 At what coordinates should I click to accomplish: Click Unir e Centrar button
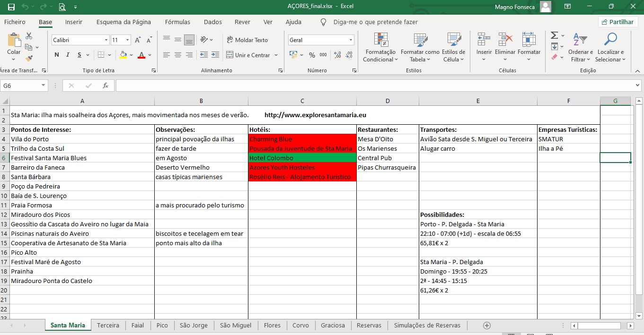[248, 55]
